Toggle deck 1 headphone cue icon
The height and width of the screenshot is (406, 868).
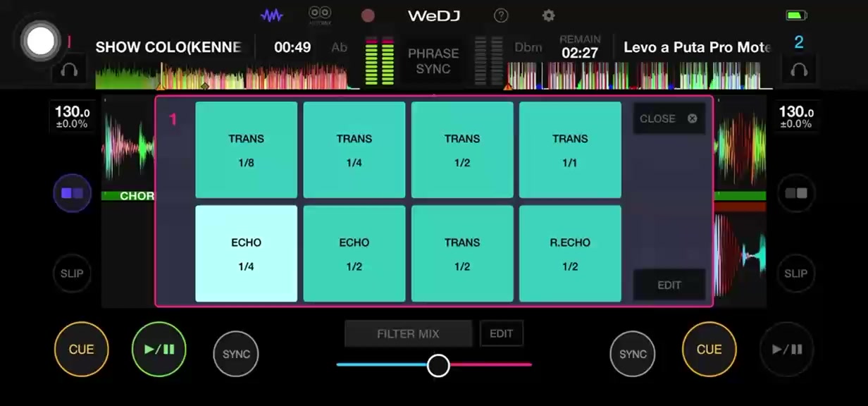(x=69, y=70)
